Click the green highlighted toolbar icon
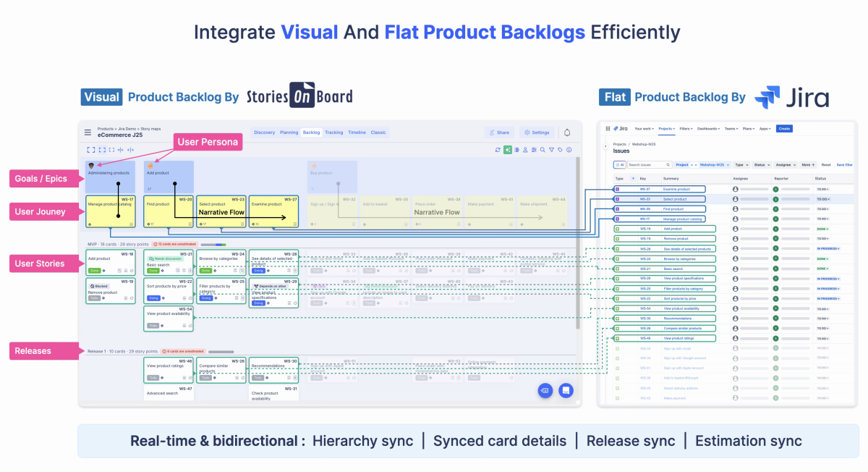 point(508,150)
